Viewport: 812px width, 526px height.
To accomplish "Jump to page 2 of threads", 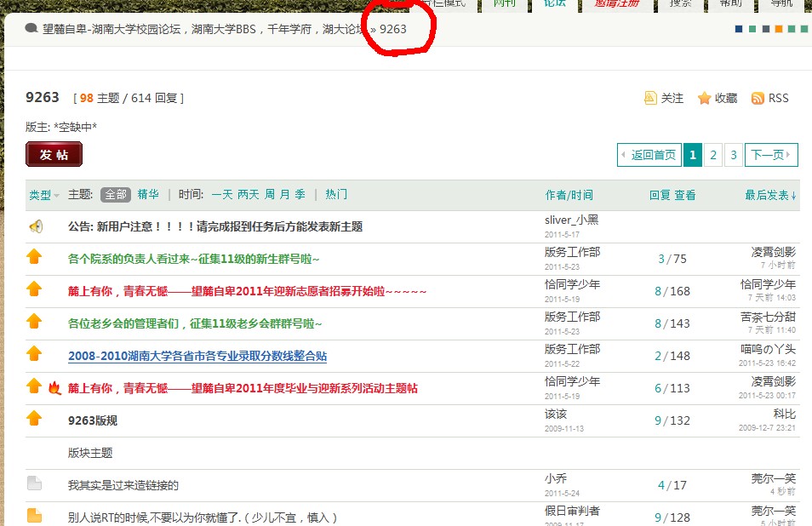I will 713,155.
